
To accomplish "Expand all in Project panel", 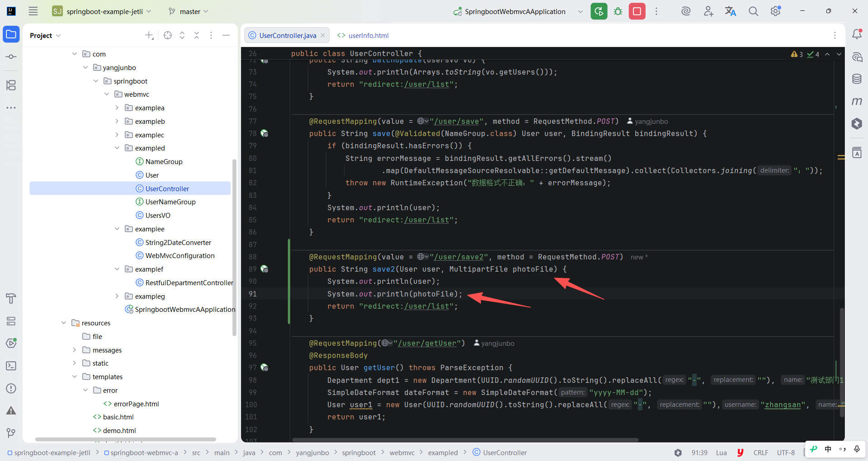I will [x=182, y=35].
